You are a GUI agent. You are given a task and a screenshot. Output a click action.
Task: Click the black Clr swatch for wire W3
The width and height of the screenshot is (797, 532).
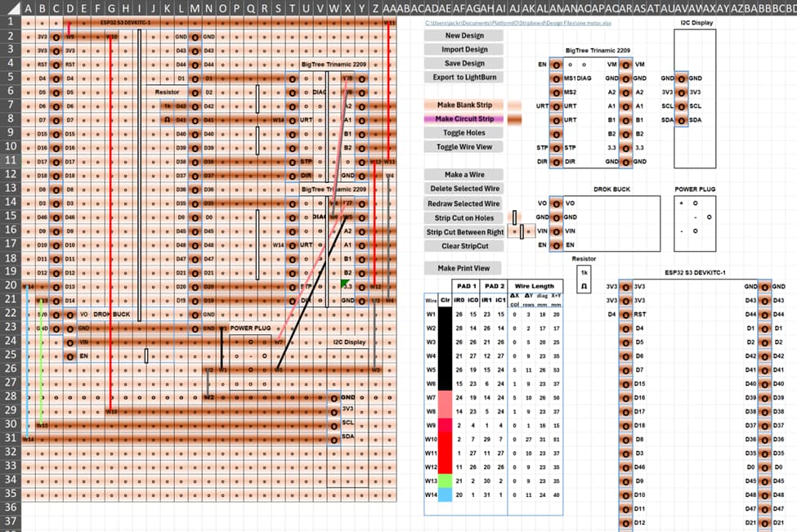pos(446,342)
